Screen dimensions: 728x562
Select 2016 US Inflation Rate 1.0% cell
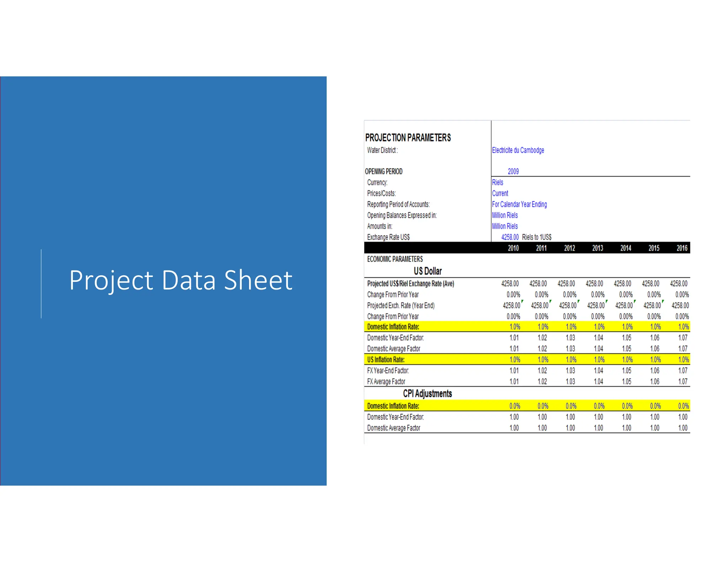[683, 360]
